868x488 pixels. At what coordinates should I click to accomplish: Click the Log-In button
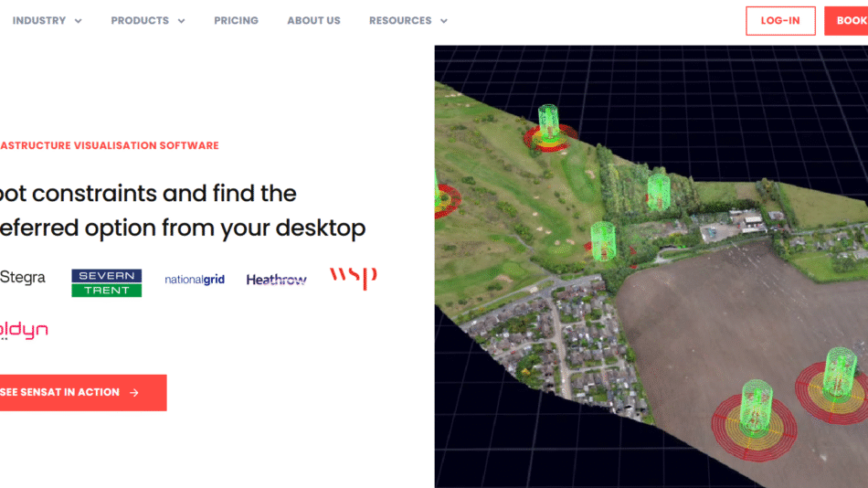779,20
